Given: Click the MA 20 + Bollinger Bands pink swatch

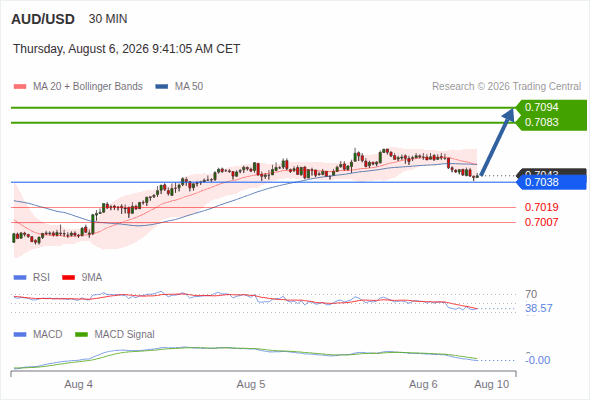Looking at the screenshot, I should point(20,87).
